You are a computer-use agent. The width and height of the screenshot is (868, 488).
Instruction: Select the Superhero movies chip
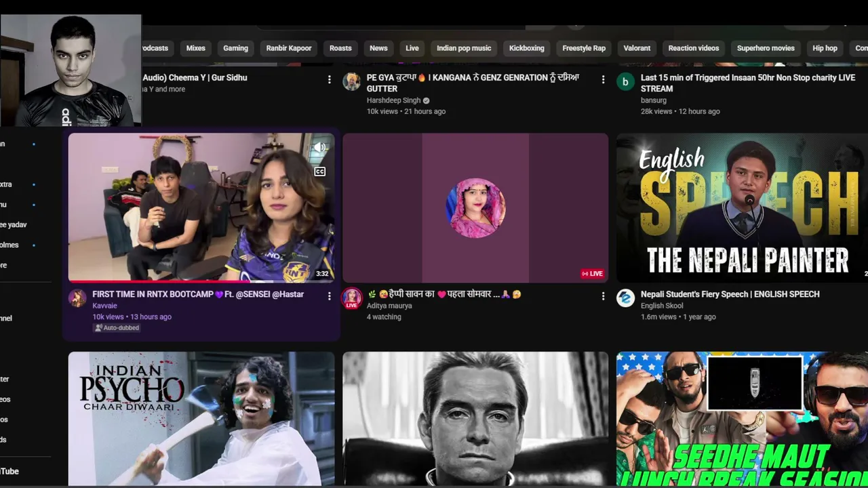tap(766, 48)
